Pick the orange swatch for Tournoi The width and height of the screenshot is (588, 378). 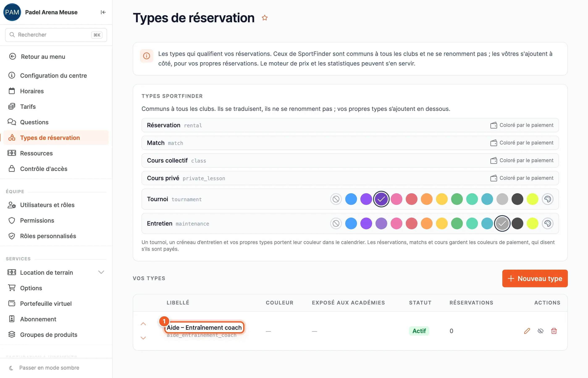tap(427, 199)
